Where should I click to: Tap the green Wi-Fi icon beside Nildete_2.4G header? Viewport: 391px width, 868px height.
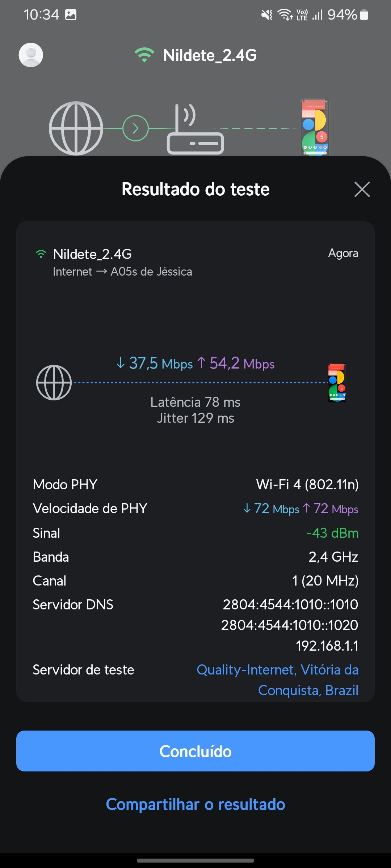(144, 55)
